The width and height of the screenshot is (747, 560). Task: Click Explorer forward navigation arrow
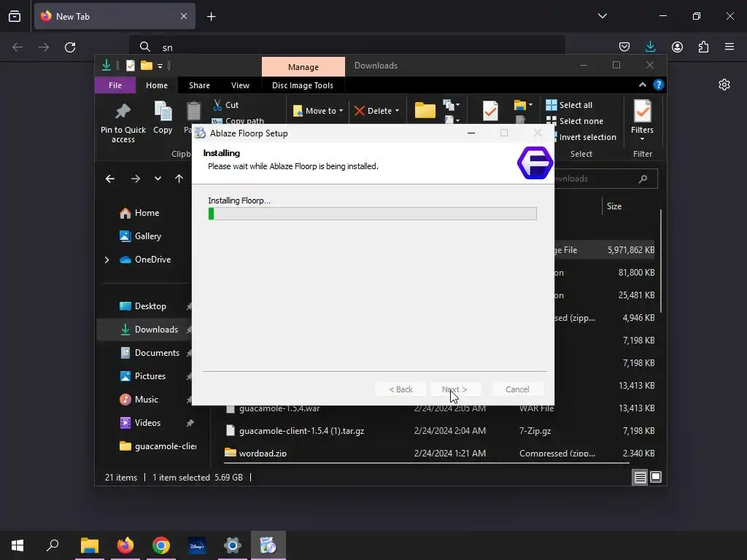point(136,179)
